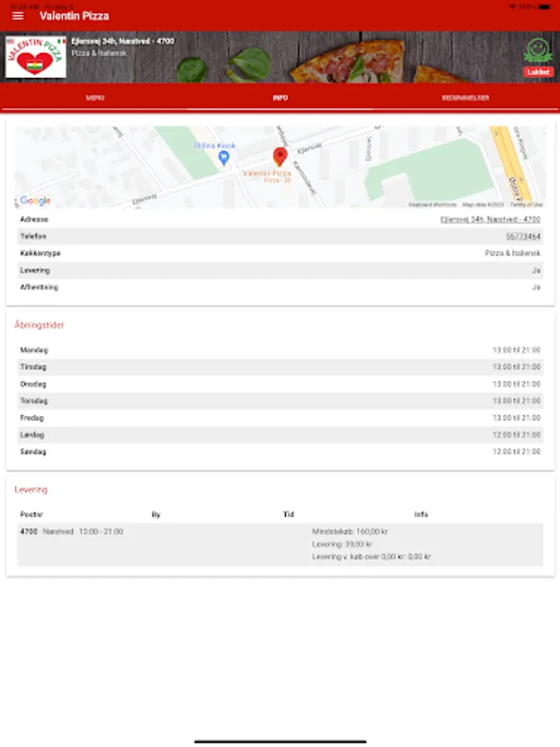Screen dimensions: 560x747
Task: Tap the battery icon in status bar
Action: [x=544, y=7]
